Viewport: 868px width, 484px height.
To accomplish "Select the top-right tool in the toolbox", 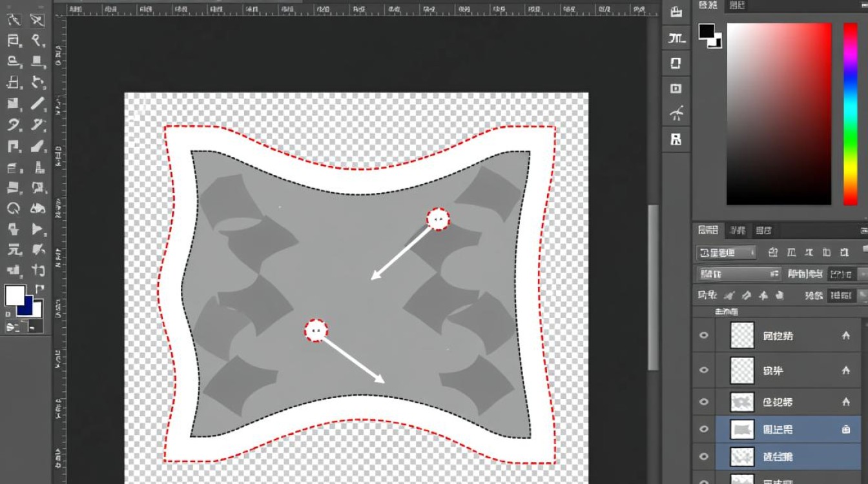I will click(x=37, y=20).
